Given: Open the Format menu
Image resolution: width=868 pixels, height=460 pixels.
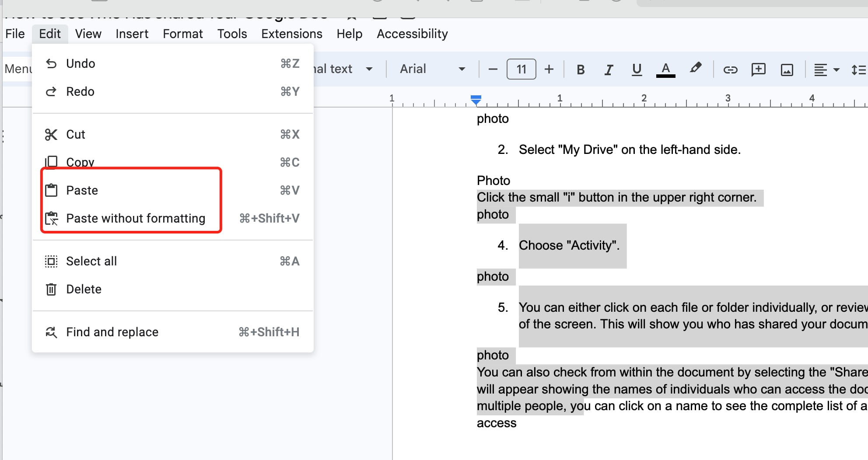Looking at the screenshot, I should [183, 34].
